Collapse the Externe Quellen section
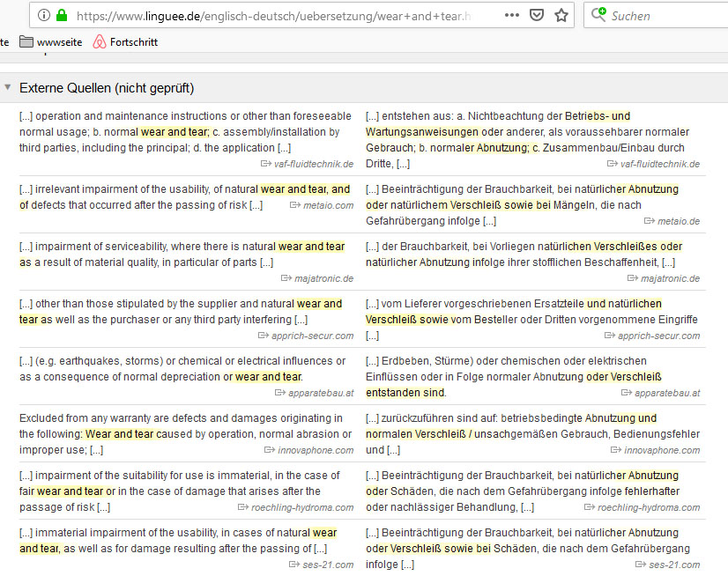This screenshot has width=728, height=576. coord(8,88)
